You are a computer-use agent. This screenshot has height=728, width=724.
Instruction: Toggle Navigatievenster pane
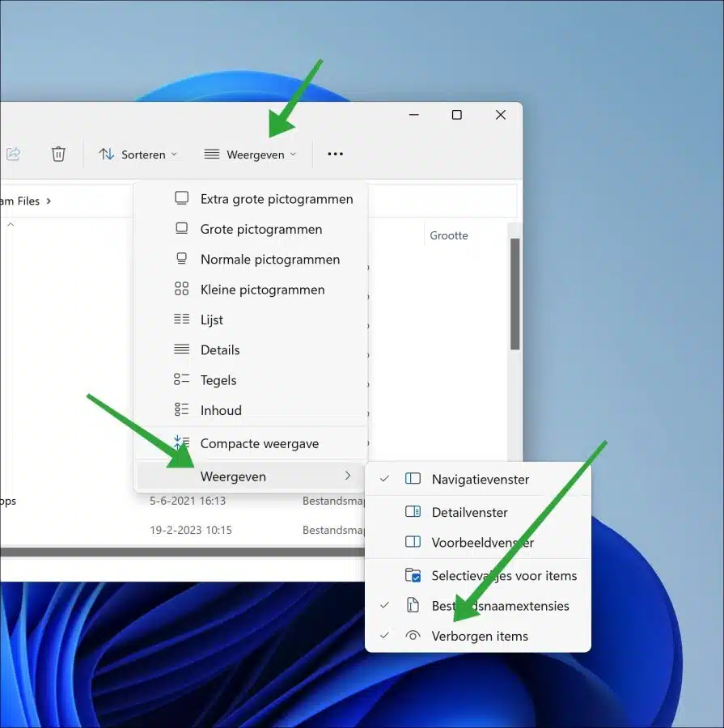(x=478, y=479)
